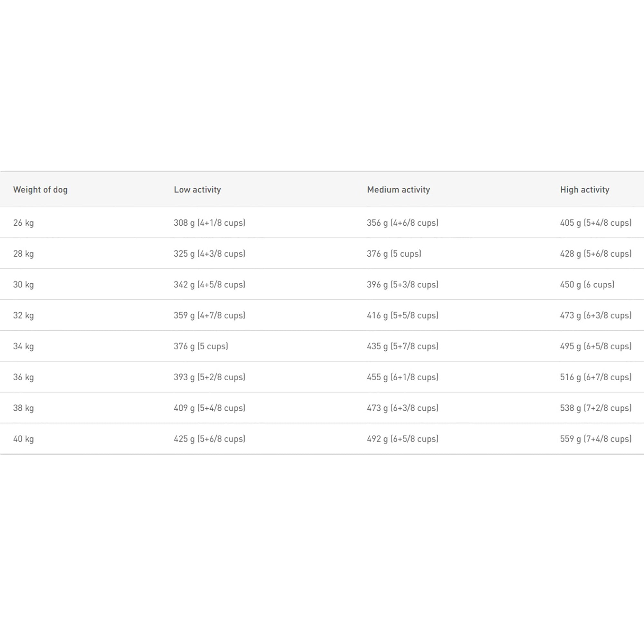This screenshot has height=644, width=644.
Task: Select the 342 g (4+5/8 cups) cell
Action: [x=209, y=285]
